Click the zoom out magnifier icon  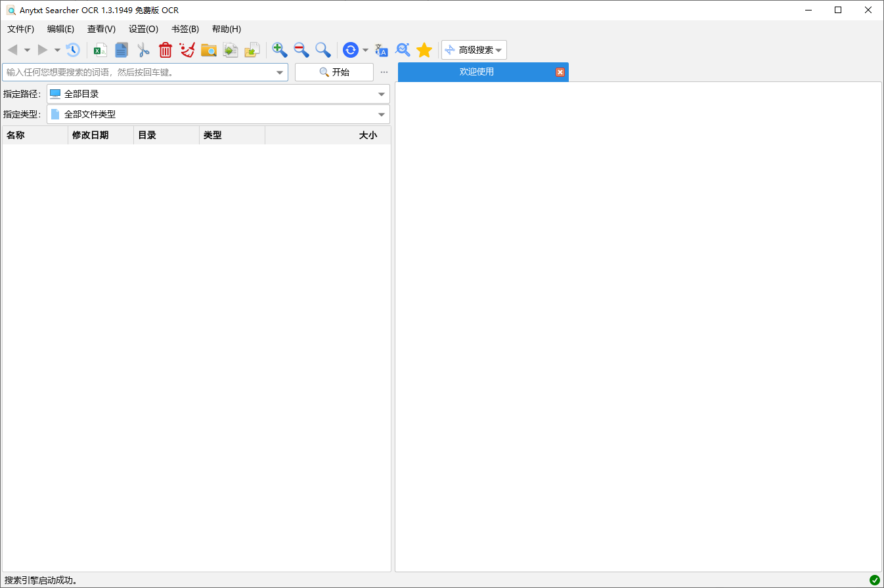coord(301,50)
